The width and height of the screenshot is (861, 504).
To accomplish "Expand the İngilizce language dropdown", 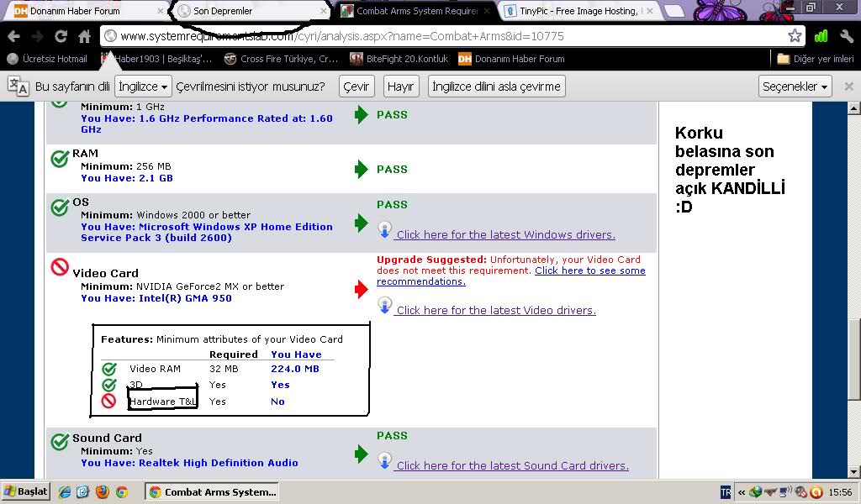I will tap(143, 87).
